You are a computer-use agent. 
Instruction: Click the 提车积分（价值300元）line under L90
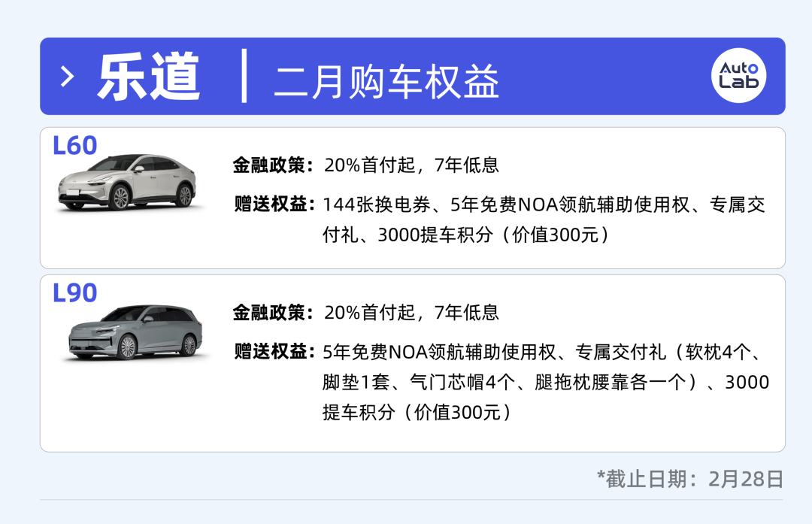pos(417,412)
